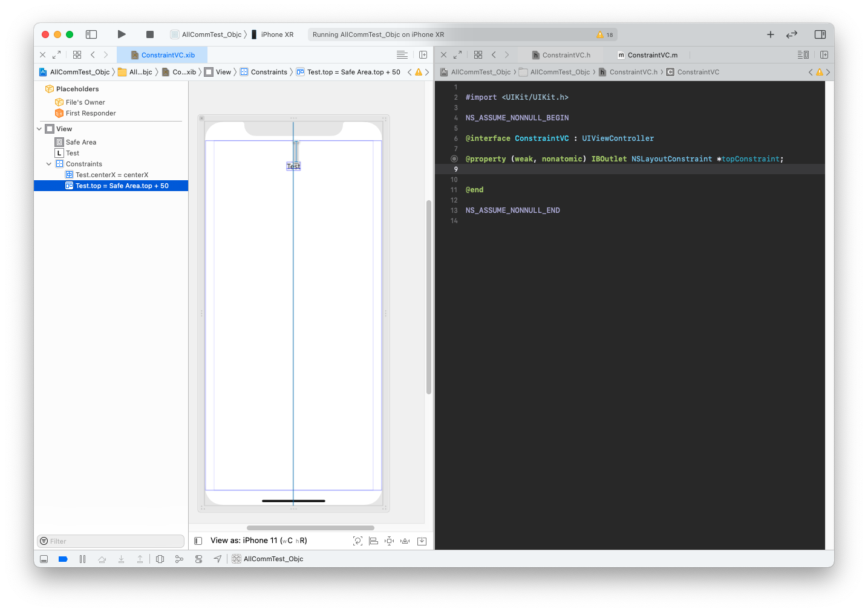Screen dimensions: 868x612
Task: Click the left jump bar warning icon
Action: (419, 72)
